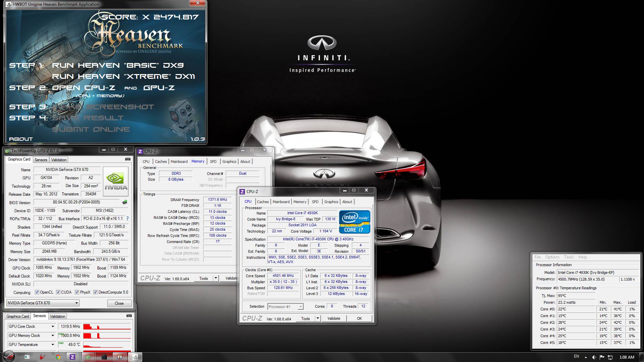Open Caches tab in front CPU-Z
The height and width of the screenshot is (362, 644).
tap(263, 202)
